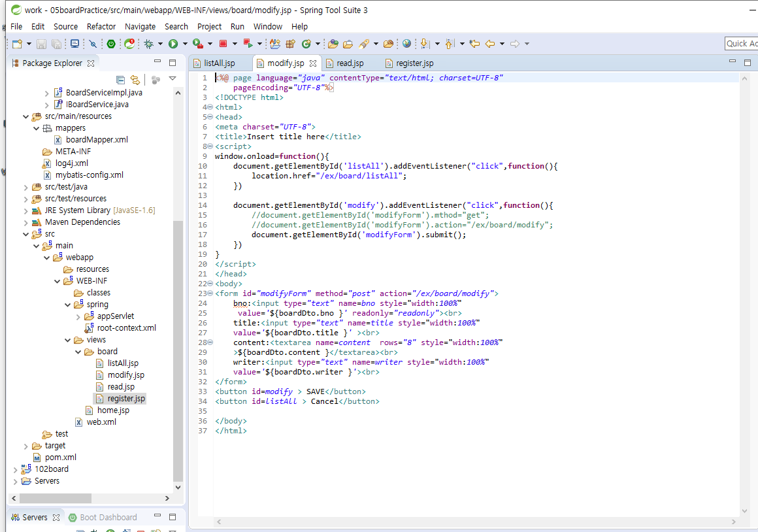Open the Back history dropdown arrow
Screen dimensions: 758x532
point(503,44)
